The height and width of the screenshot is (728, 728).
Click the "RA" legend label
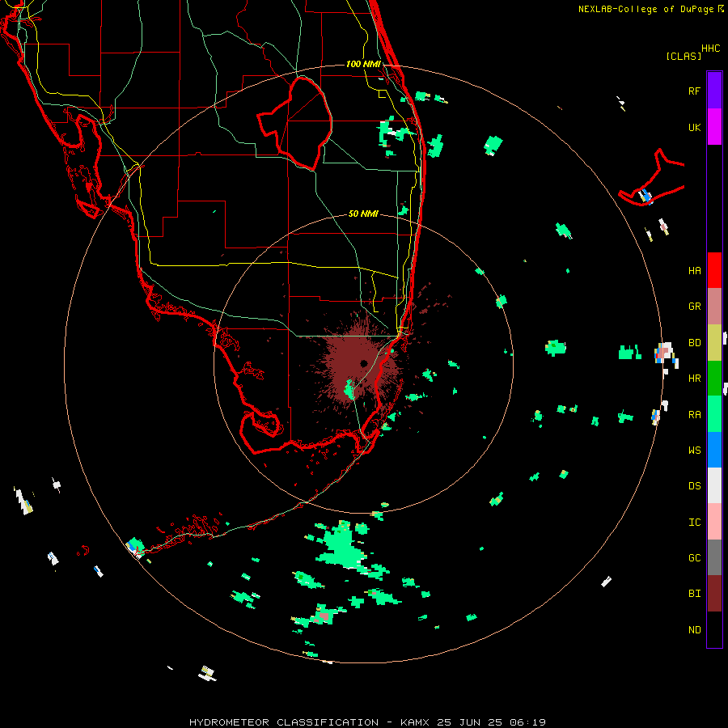(x=694, y=415)
